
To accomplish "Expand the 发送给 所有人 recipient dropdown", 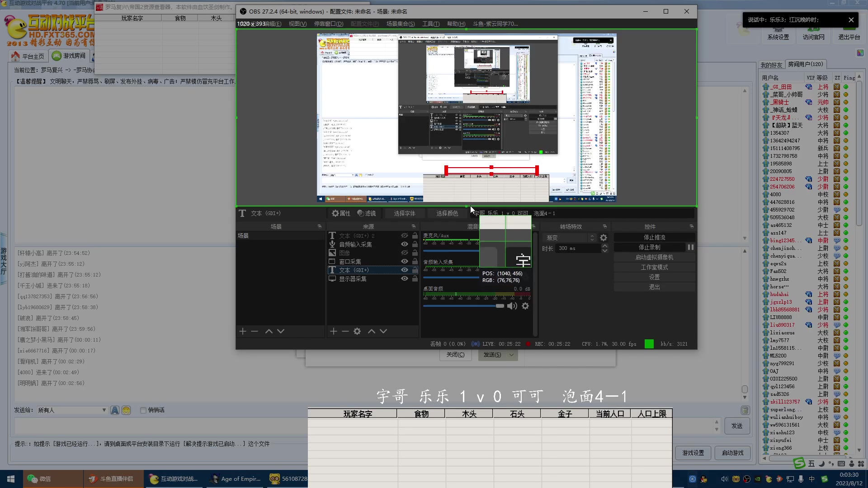I will tap(104, 410).
